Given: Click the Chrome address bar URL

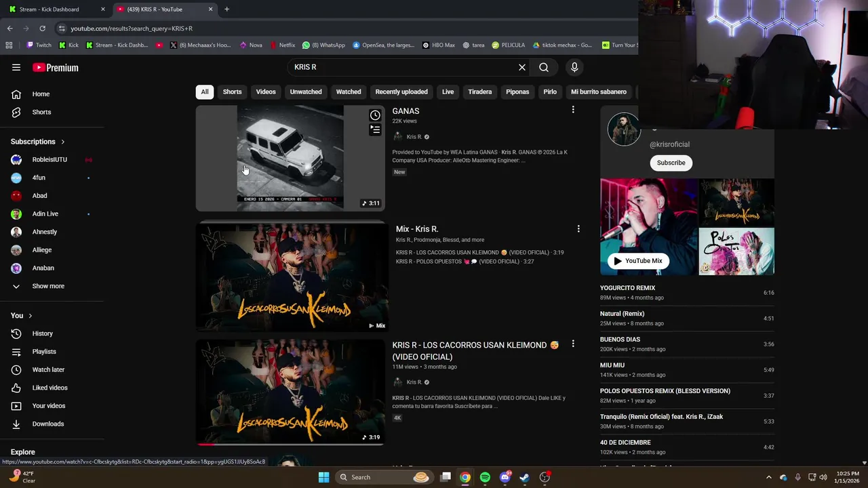Looking at the screenshot, I should pos(132,28).
